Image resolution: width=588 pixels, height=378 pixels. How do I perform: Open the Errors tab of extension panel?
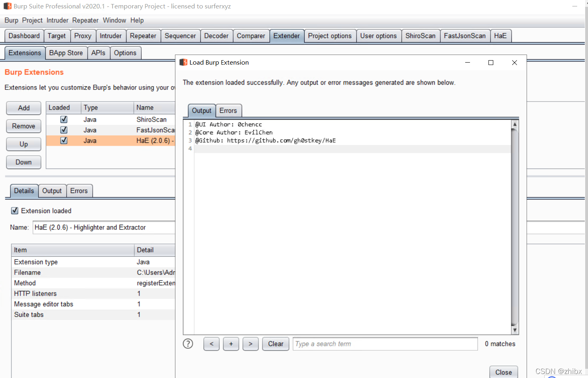[79, 191]
